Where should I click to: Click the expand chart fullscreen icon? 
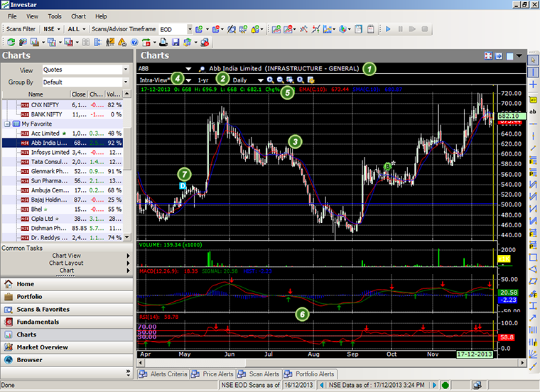coord(488,56)
